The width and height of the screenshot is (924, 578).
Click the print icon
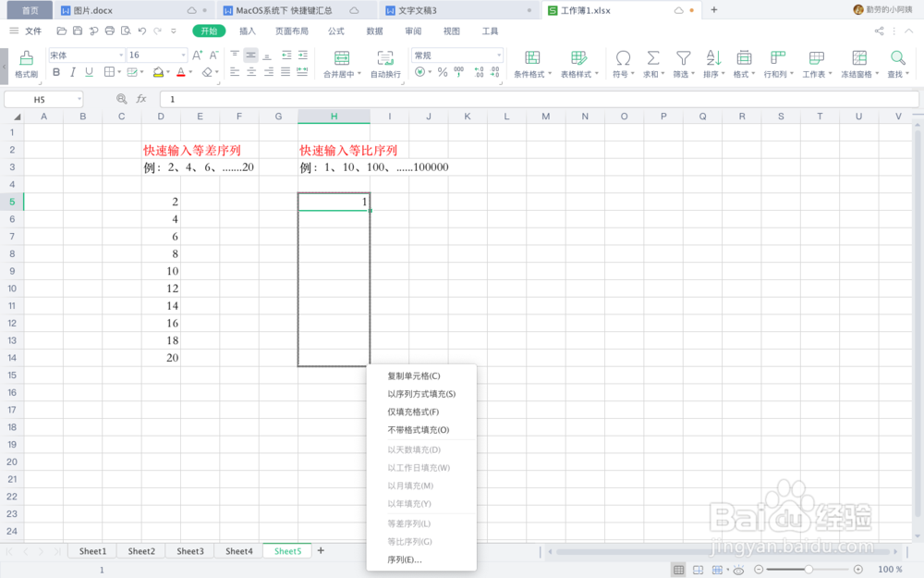[110, 31]
